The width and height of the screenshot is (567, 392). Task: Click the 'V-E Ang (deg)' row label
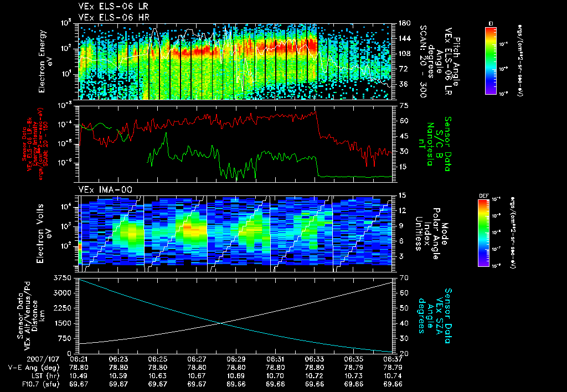pyautogui.click(x=34, y=368)
